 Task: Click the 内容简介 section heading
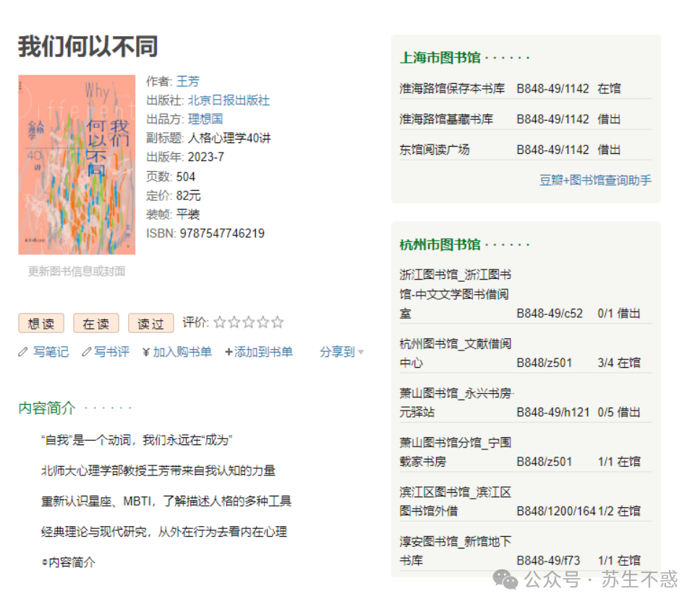click(47, 408)
